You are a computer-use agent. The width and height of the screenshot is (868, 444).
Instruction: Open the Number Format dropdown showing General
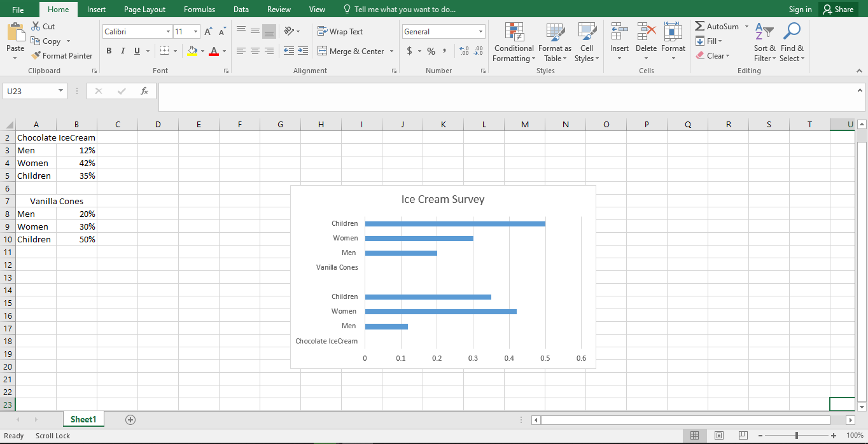click(443, 31)
